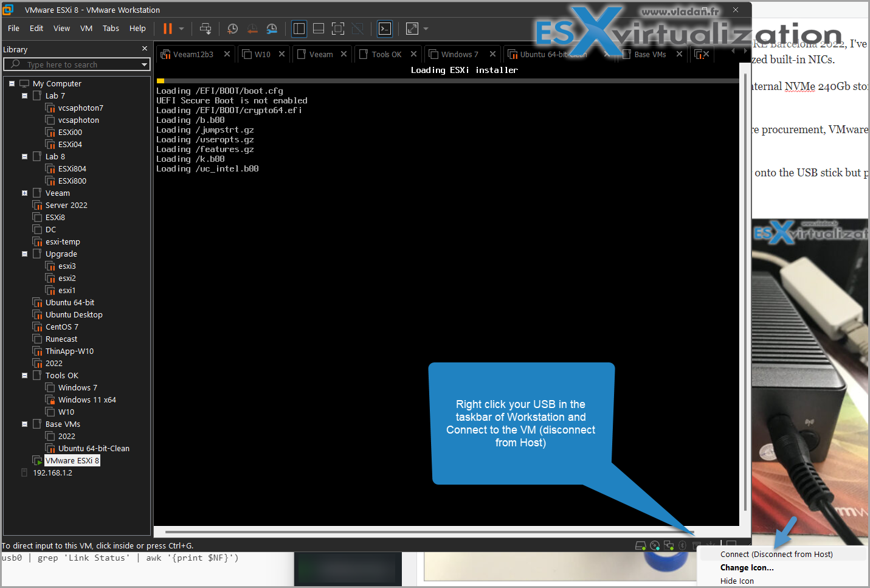This screenshot has width=870, height=588.
Task: Open the View menu
Action: tap(61, 29)
